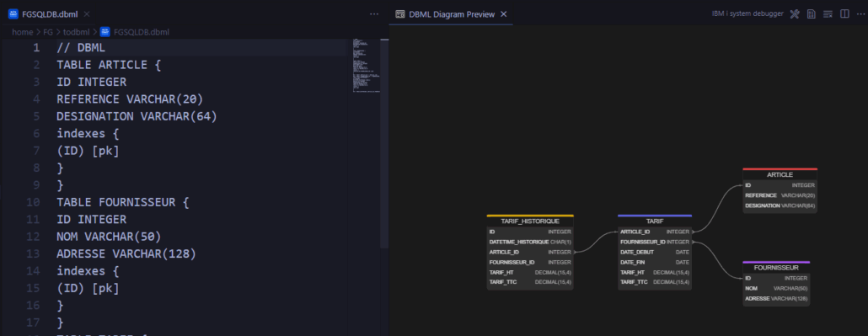Click 'FG' in the breadcrumb path
This screenshot has height=336, width=868.
(x=48, y=32)
